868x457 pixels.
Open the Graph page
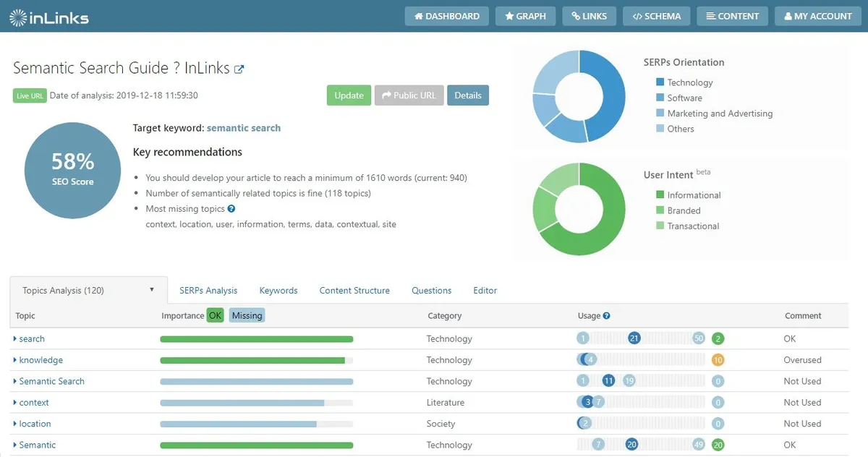click(x=525, y=16)
